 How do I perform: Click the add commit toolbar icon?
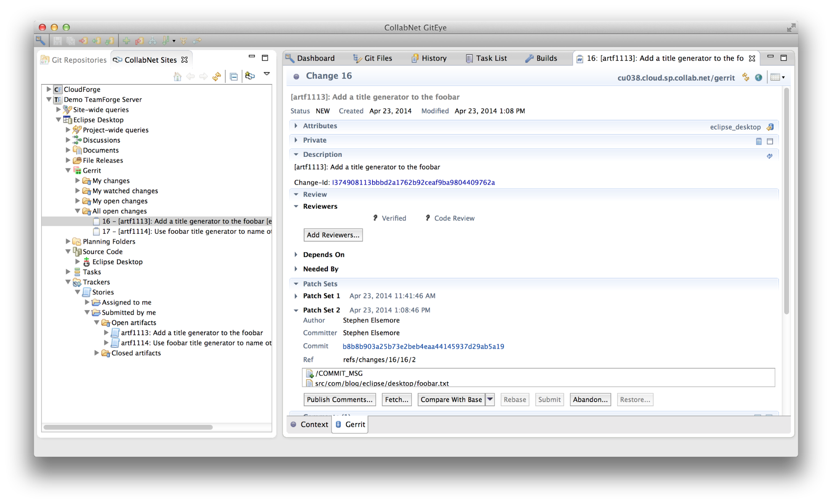coord(126,40)
